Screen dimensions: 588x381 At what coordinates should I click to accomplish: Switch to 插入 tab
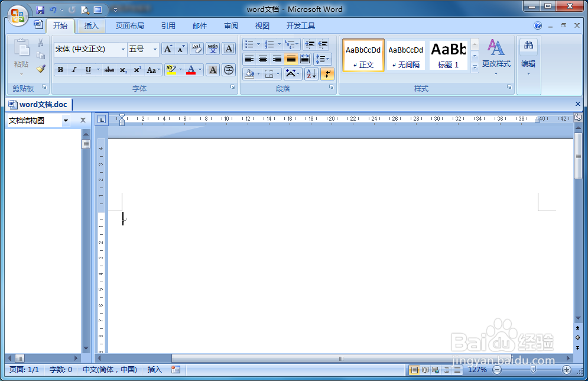(91, 25)
